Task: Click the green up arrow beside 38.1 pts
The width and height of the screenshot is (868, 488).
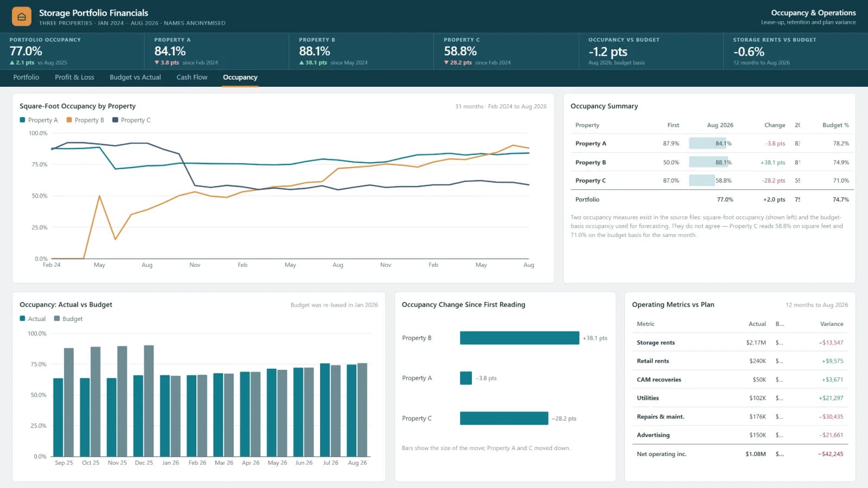Action: [302, 63]
